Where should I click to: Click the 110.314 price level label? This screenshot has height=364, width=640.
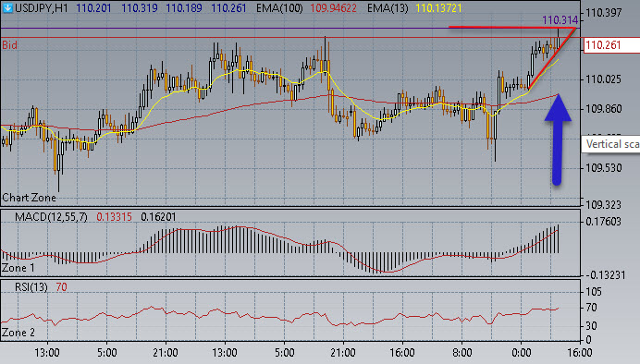(x=560, y=20)
